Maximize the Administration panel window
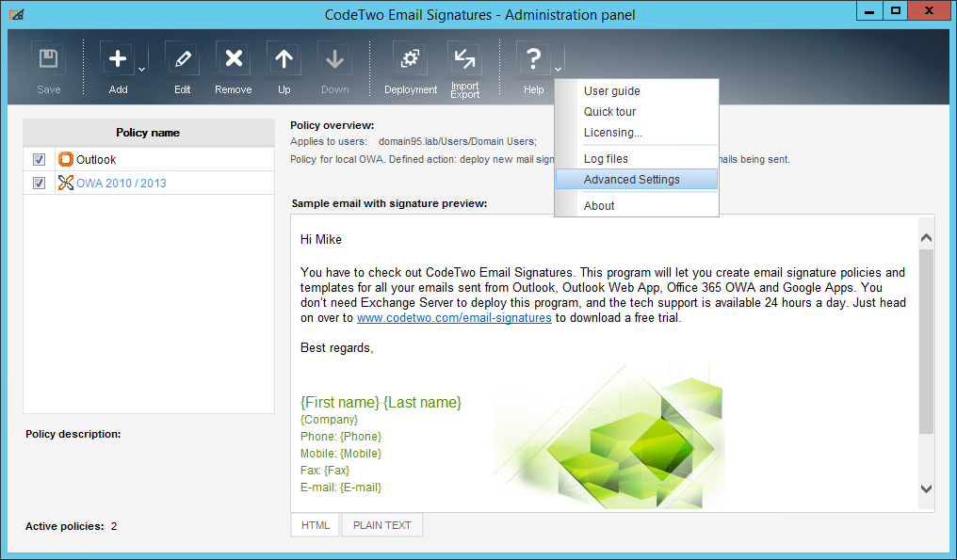 [896, 10]
